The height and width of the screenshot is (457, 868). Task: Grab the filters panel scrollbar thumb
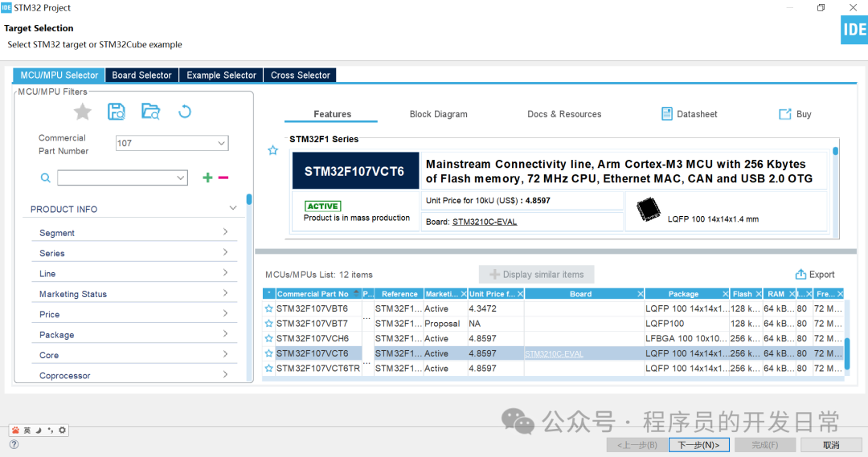(249, 199)
